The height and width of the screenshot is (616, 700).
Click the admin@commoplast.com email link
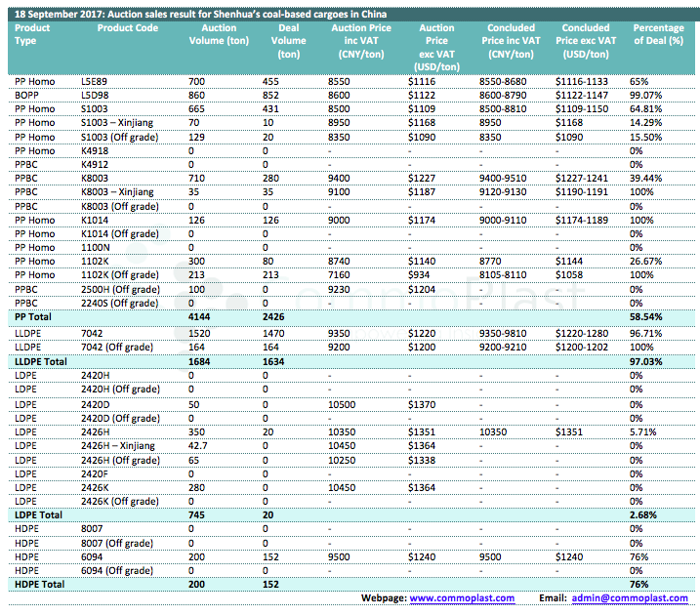pyautogui.click(x=630, y=598)
